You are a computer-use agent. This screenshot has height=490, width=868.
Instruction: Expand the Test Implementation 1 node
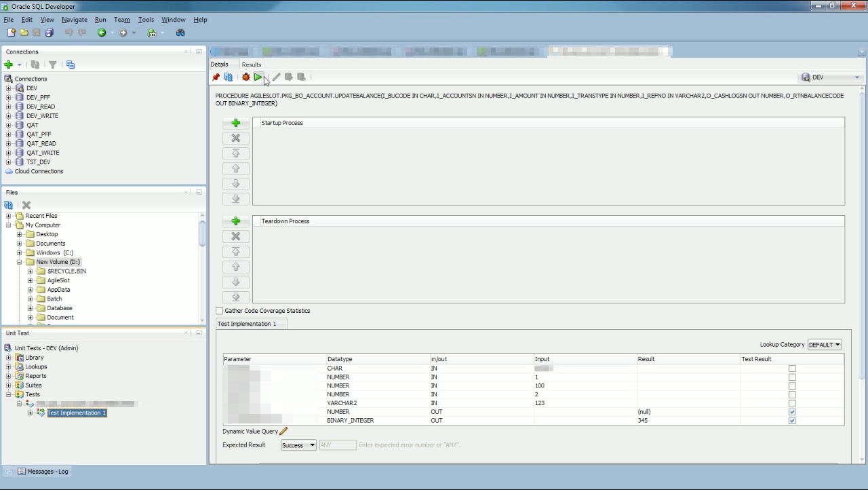pyautogui.click(x=31, y=413)
